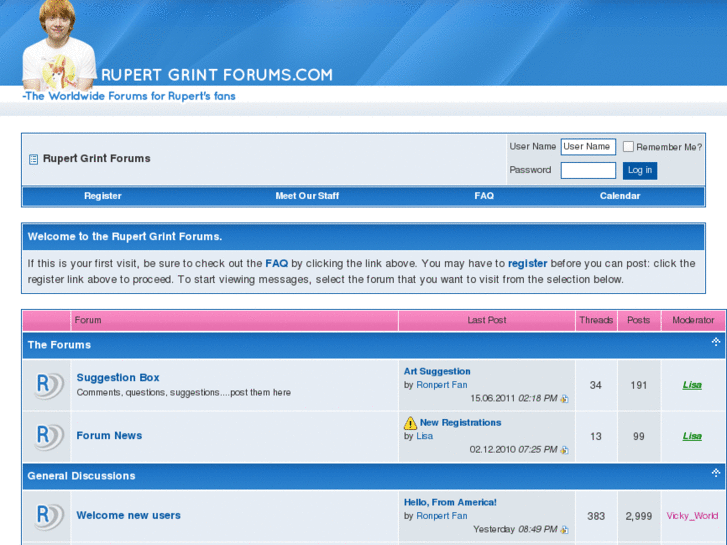Focus the User Name input field
The height and width of the screenshot is (545, 727).
click(x=588, y=147)
